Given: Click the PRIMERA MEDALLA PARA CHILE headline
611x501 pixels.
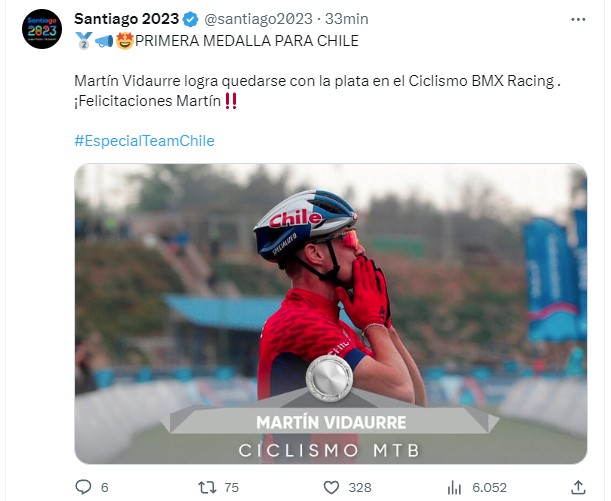Looking at the screenshot, I should click(246, 40).
